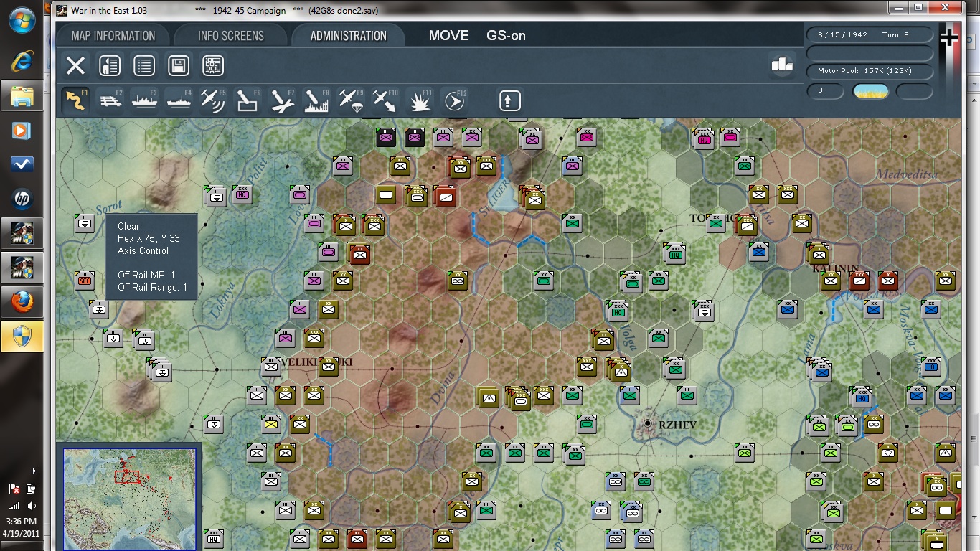Click the red SEC unit counter on the map
This screenshot has width=980, height=551.
pos(85,280)
